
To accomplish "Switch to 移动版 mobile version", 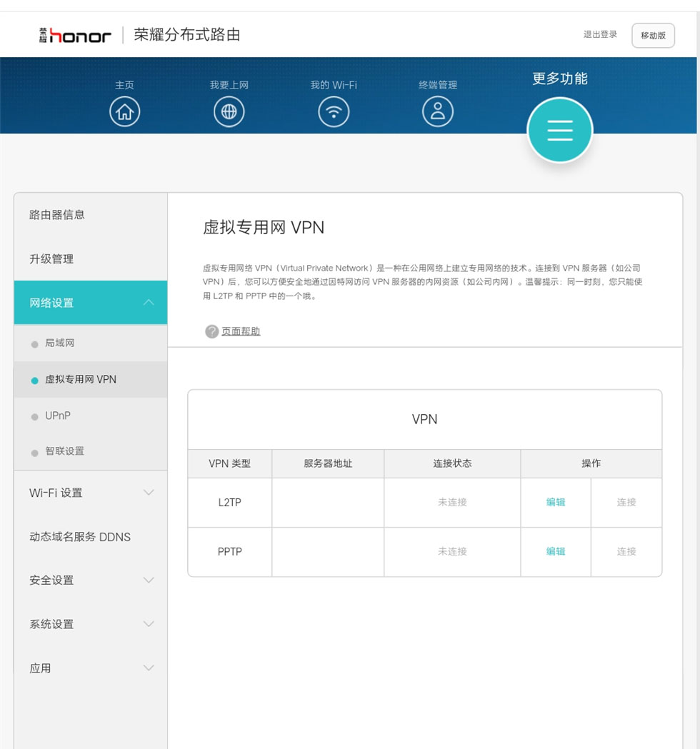I will 653,36.
